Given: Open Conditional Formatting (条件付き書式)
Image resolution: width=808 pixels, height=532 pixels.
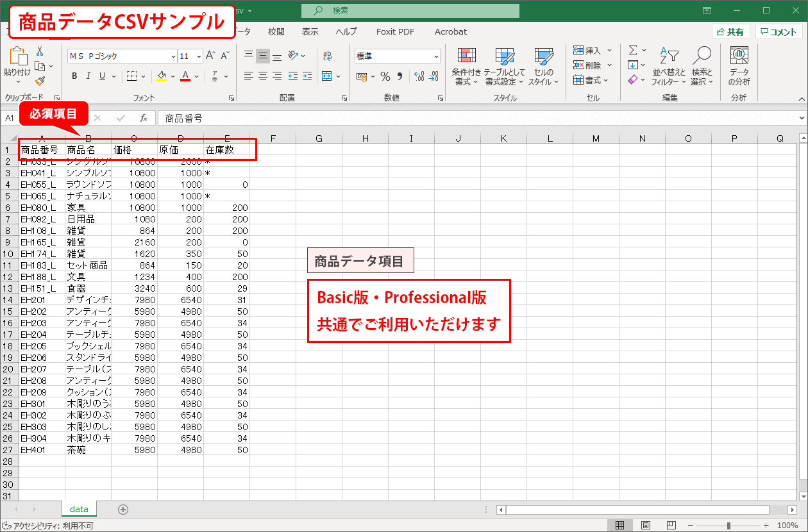Looking at the screenshot, I should 466,67.
